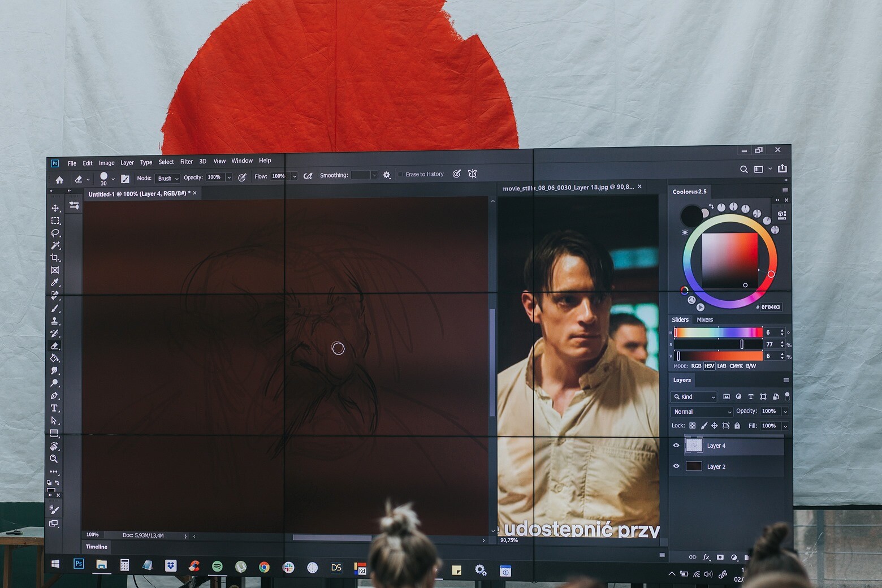Open the Image menu
Image resolution: width=882 pixels, height=588 pixels.
[x=106, y=163]
